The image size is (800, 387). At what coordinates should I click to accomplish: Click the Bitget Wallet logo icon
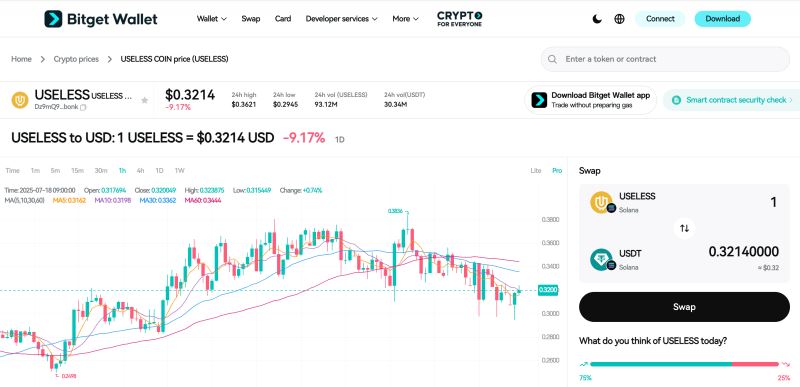53,19
